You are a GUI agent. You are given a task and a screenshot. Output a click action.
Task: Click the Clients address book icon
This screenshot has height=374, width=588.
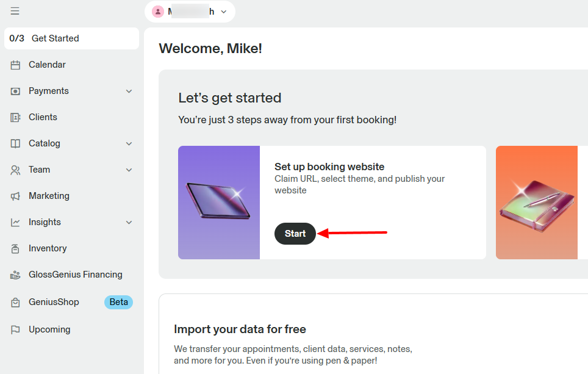tap(15, 117)
